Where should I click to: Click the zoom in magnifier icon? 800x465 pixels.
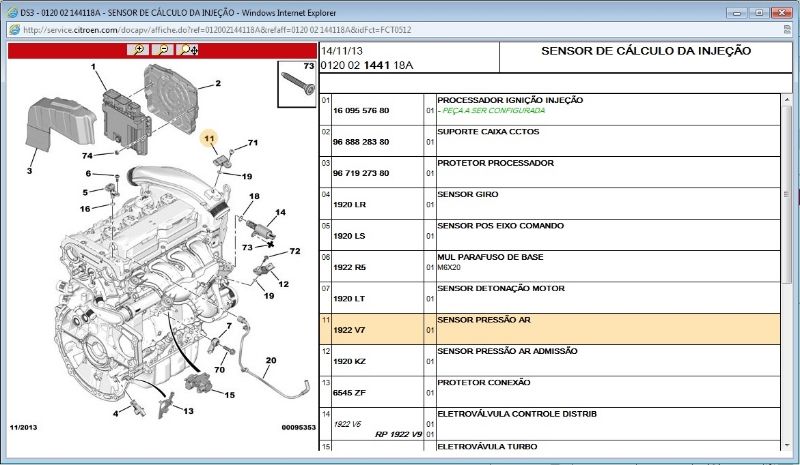point(138,50)
